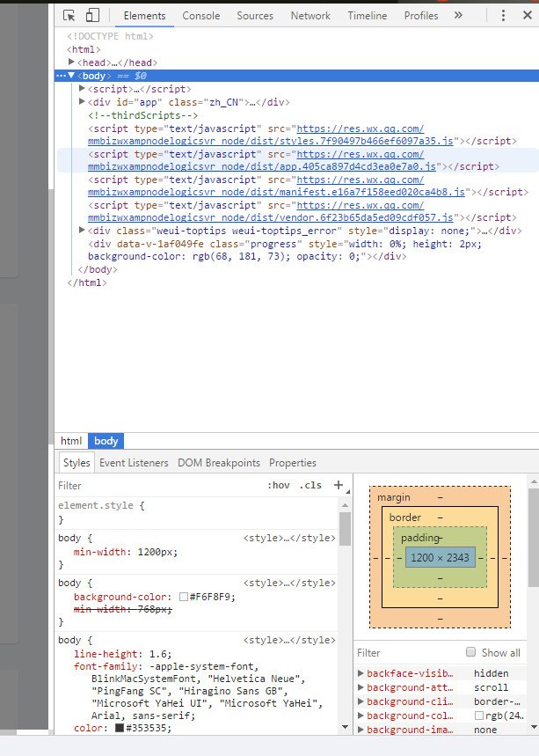Viewport: 539px width, 756px height.
Task: Select the html breadcrumb item
Action: point(71,441)
